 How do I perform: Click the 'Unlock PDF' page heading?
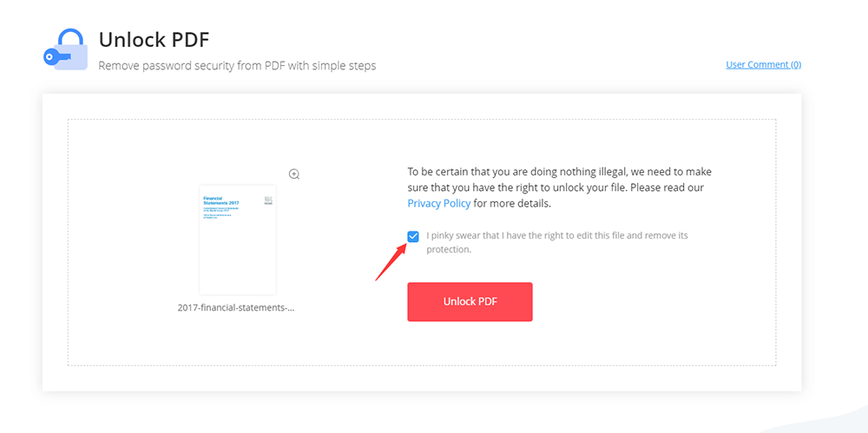pos(154,39)
